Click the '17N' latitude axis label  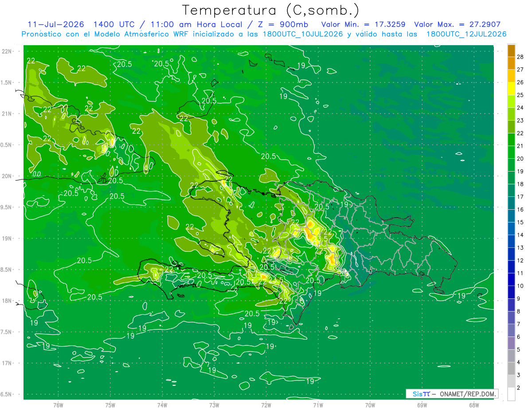pos(7,363)
